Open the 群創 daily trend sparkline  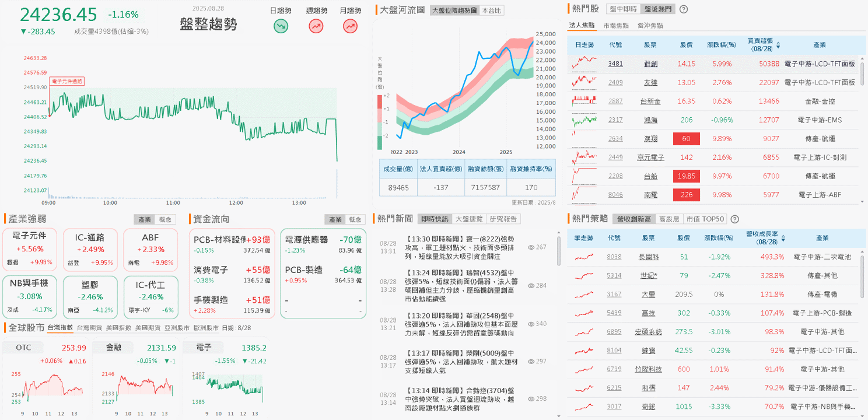[x=584, y=64]
